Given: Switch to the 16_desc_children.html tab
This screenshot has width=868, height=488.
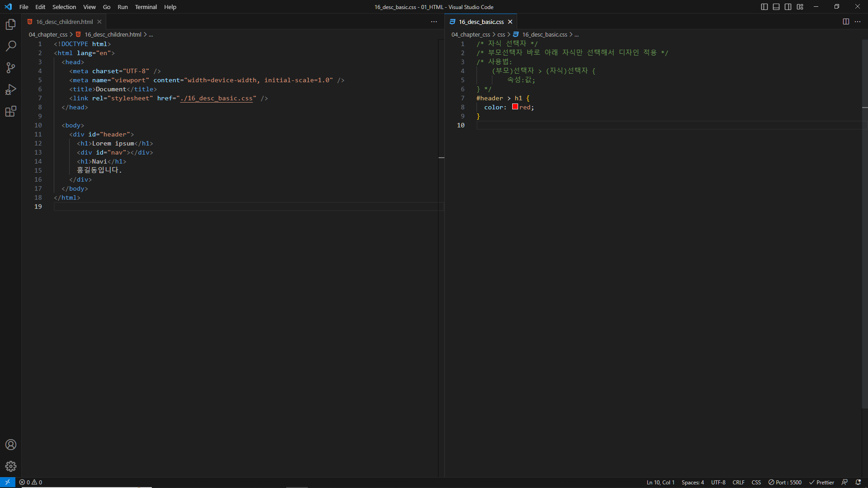Looking at the screenshot, I should point(64,22).
